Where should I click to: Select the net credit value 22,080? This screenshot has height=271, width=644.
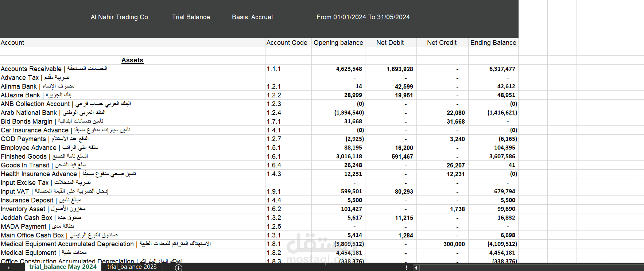[442, 113]
